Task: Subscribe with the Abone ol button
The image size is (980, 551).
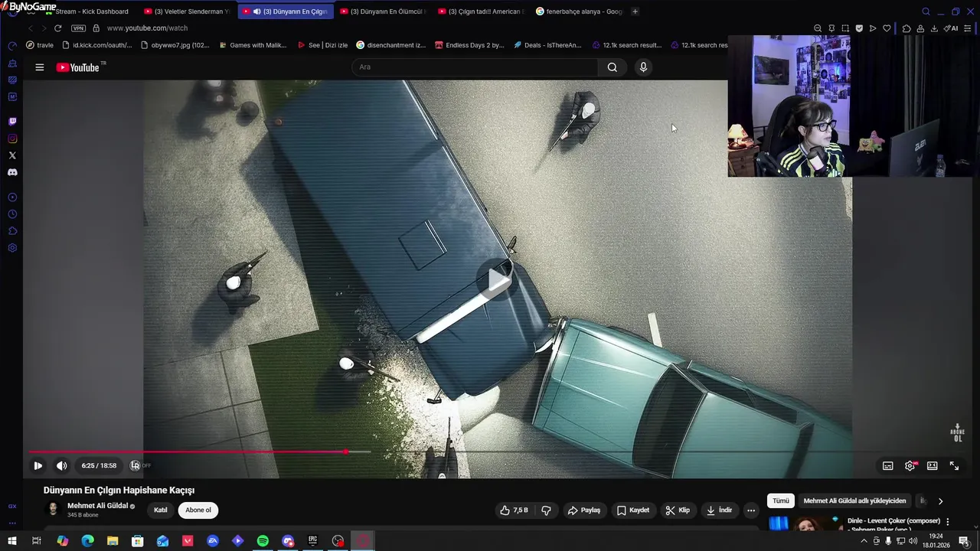Action: [198, 510]
